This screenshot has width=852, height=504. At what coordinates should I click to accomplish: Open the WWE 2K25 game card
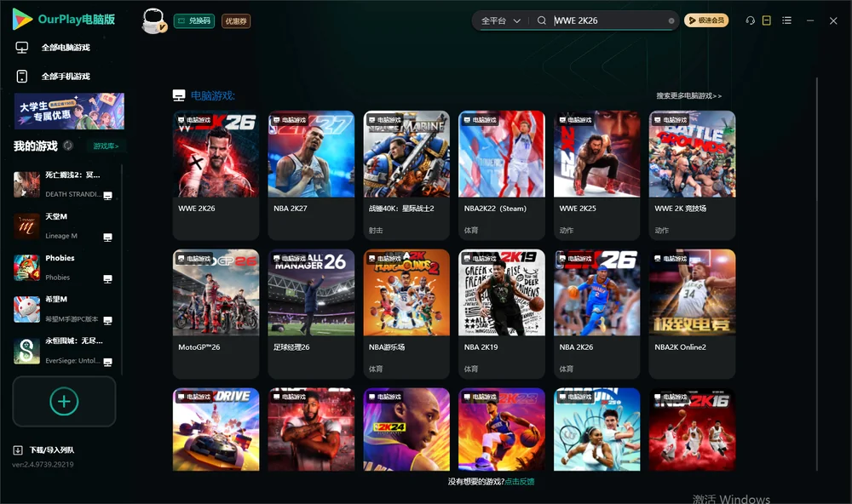[596, 175]
